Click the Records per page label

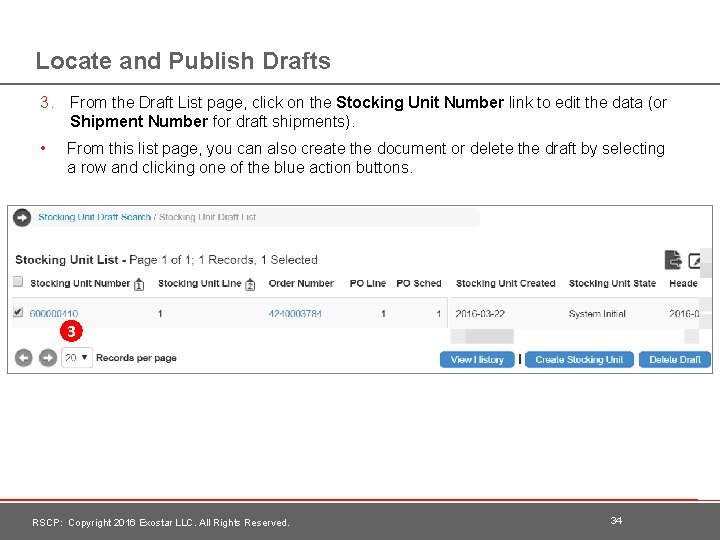tap(136, 358)
